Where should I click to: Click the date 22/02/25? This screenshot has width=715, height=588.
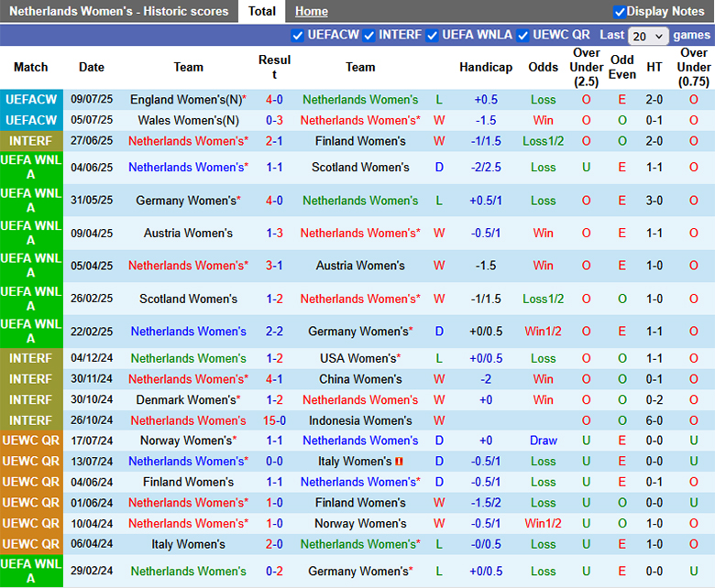92,332
